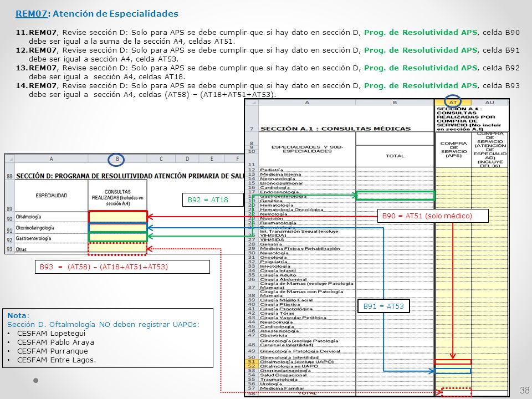
Task: Click the 'Oftalmología' cell in row 90
Action: 51,217
